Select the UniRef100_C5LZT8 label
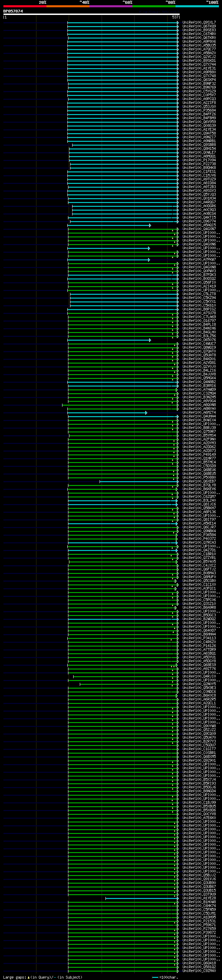Screen dimensions: 222x980 click(199, 294)
